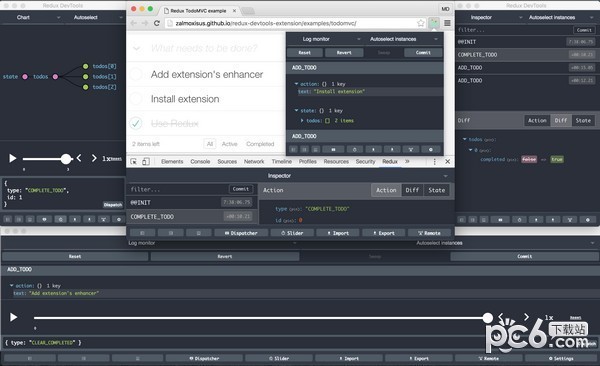Click slider thumb in bottom Log monitor window
Image resolution: width=600 pixels, height=366 pixels.
pyautogui.click(x=488, y=317)
